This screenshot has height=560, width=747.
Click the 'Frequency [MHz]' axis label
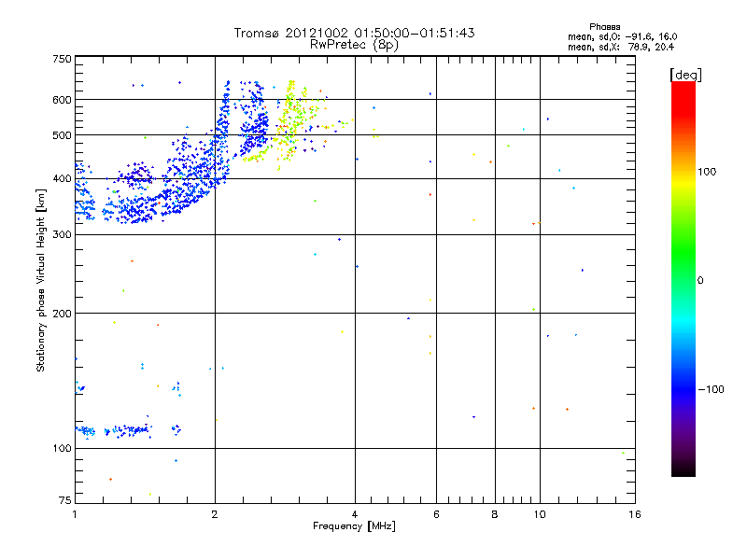click(x=354, y=526)
